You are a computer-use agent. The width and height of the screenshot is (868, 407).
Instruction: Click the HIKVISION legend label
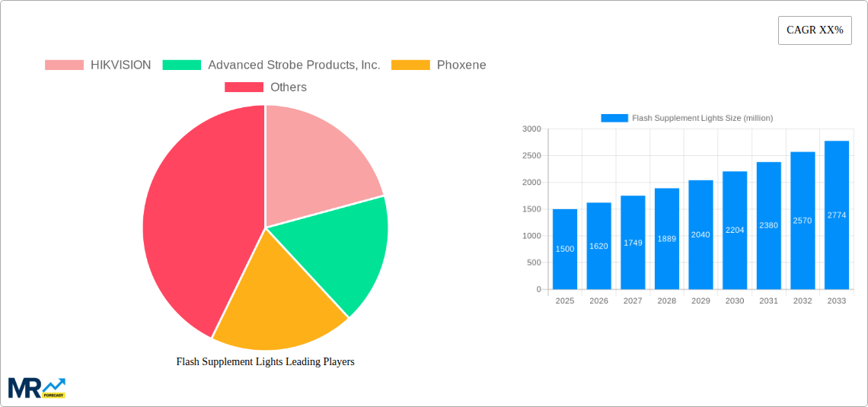[x=120, y=65]
